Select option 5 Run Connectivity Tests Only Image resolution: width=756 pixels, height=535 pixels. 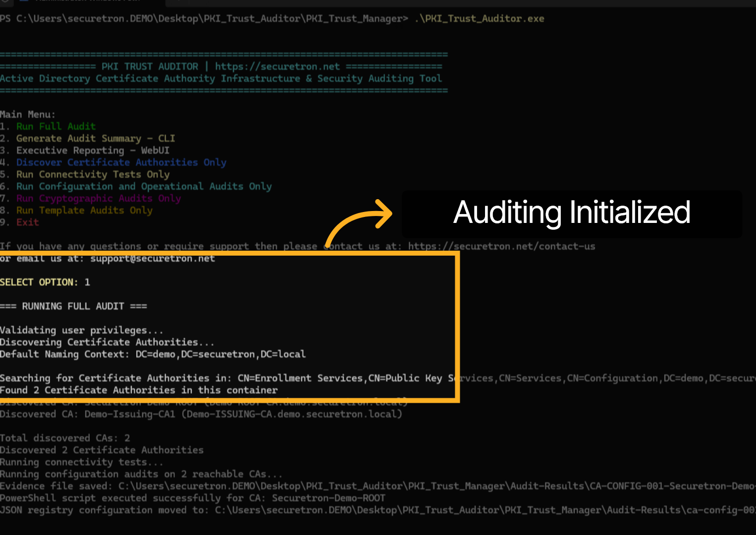click(x=85, y=174)
